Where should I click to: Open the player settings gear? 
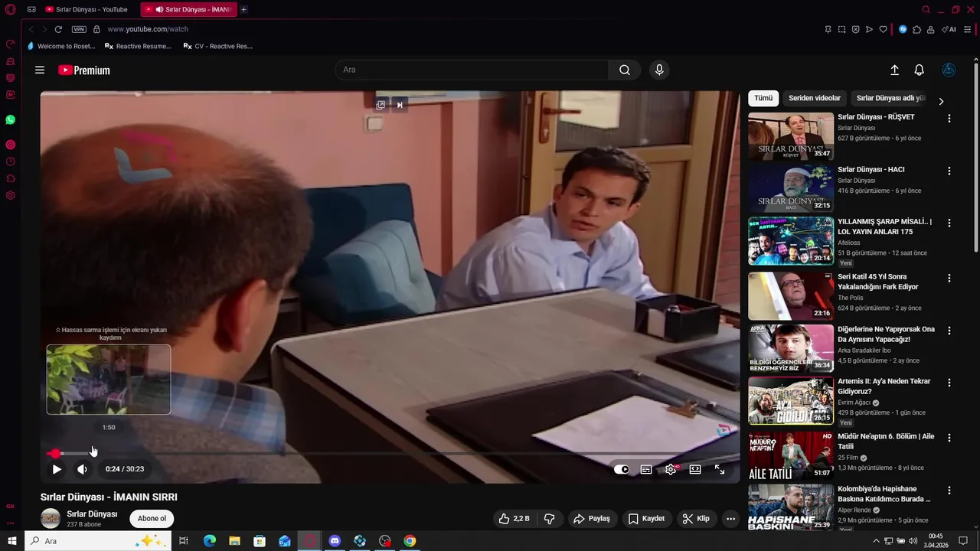pyautogui.click(x=671, y=470)
